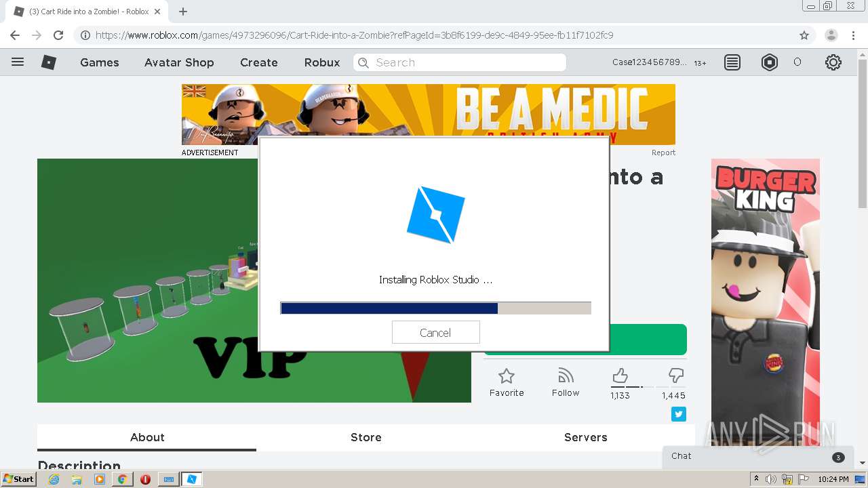Click the taskbar clock 10:24 PM
The image size is (868, 488).
click(833, 479)
